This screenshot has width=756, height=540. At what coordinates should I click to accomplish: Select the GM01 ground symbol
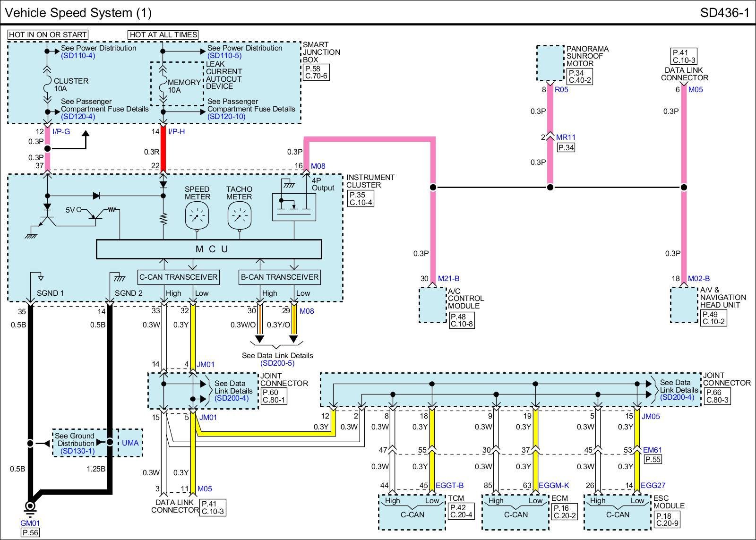point(30,507)
